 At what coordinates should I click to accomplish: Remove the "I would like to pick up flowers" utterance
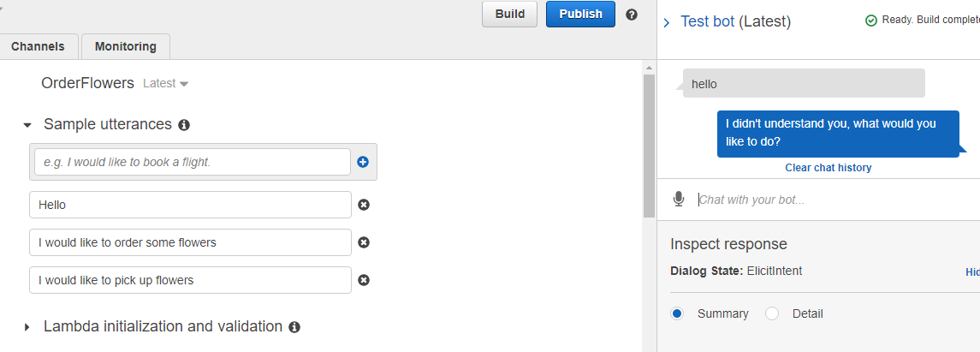363,280
